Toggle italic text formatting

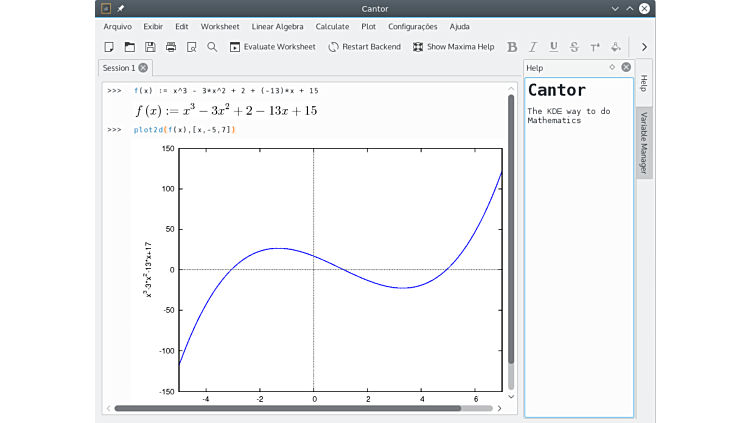533,47
